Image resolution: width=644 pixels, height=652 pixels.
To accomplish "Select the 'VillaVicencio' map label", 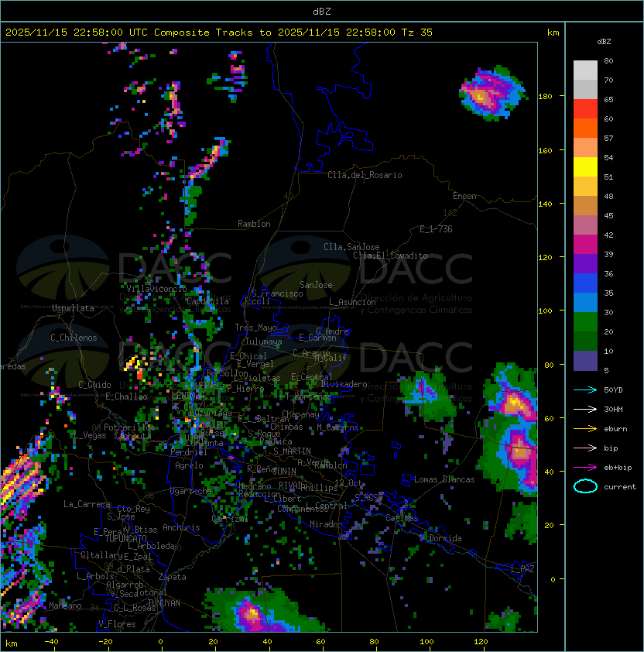I will coord(156,289).
